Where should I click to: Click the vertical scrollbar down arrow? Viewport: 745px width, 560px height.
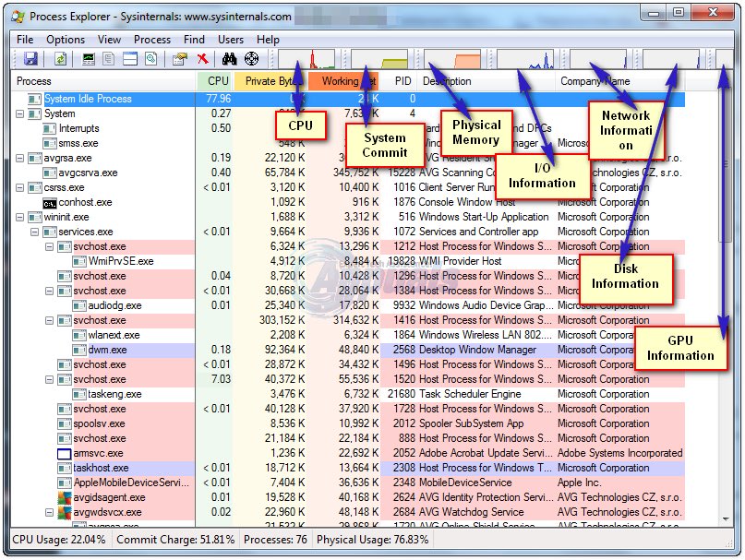[726, 519]
